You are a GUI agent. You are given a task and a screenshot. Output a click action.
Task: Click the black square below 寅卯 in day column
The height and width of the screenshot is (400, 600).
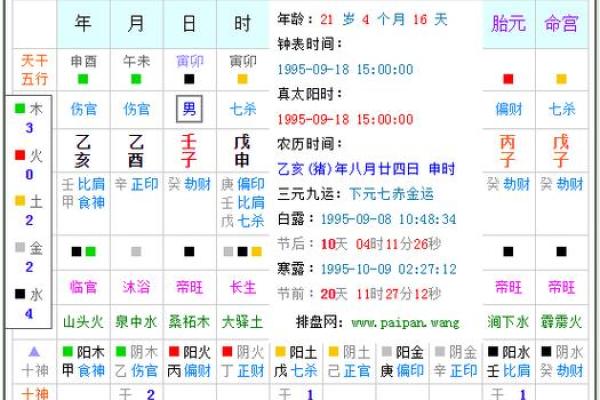click(189, 79)
